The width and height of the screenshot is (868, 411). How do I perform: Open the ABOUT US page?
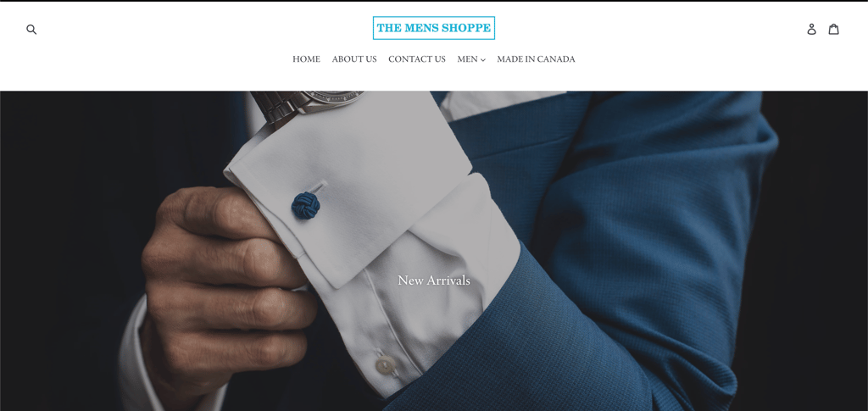(354, 59)
